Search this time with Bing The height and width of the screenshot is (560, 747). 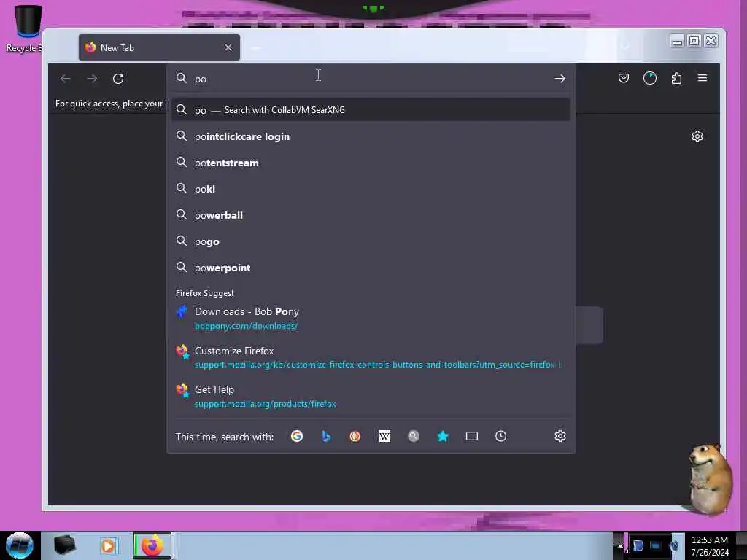tap(326, 436)
